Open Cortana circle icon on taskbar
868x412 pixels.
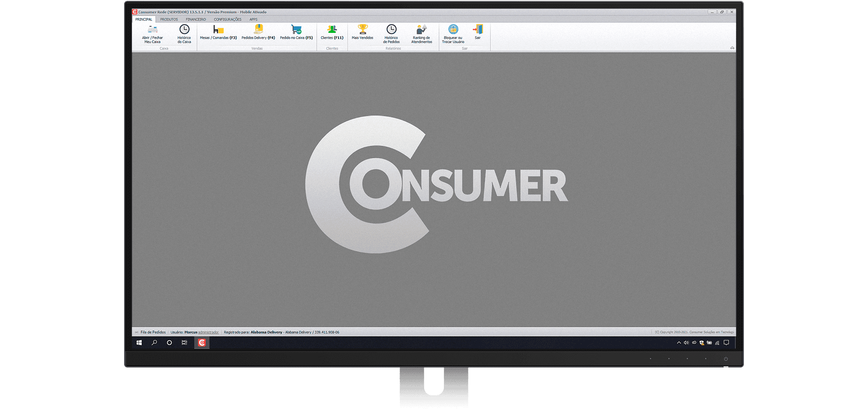(x=169, y=343)
